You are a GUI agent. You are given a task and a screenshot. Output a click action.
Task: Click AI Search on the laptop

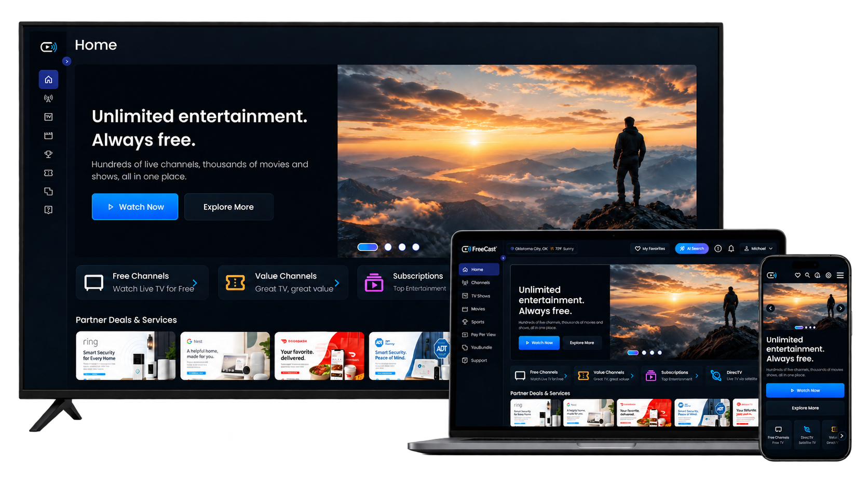692,248
